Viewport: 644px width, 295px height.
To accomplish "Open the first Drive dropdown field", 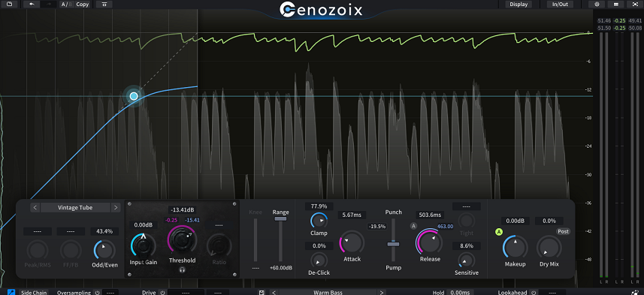I will [x=186, y=293].
